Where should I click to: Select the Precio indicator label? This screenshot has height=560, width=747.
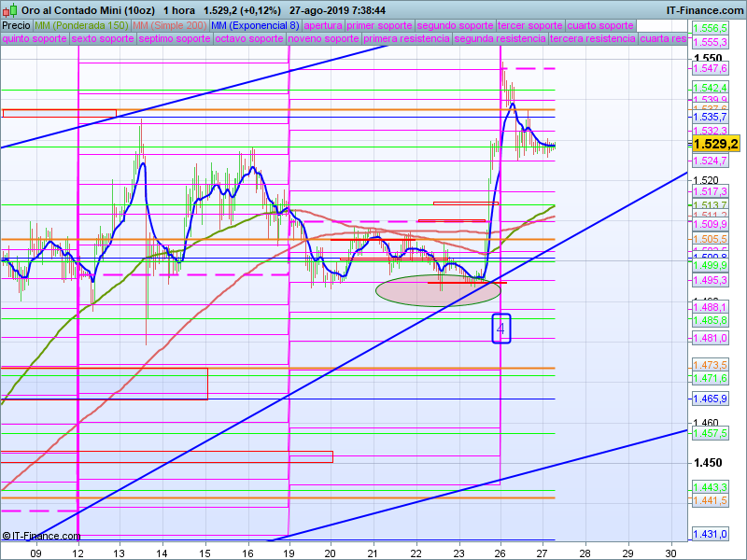tap(16, 25)
